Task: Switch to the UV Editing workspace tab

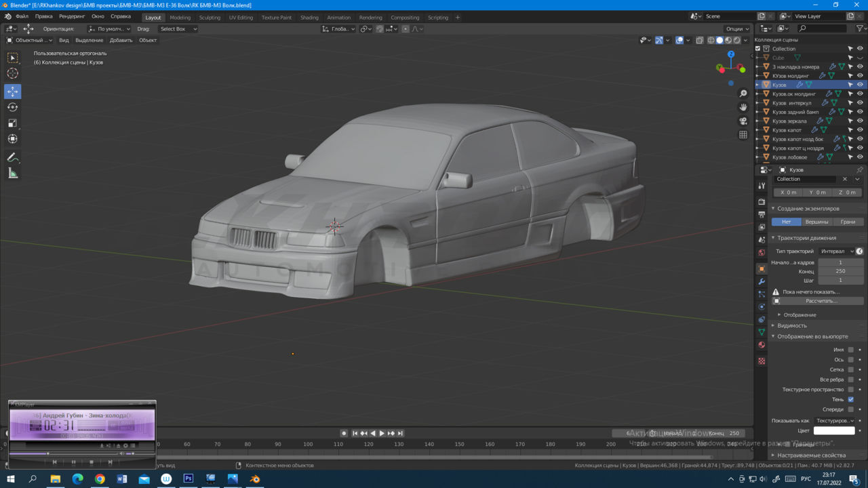Action: coord(241,18)
